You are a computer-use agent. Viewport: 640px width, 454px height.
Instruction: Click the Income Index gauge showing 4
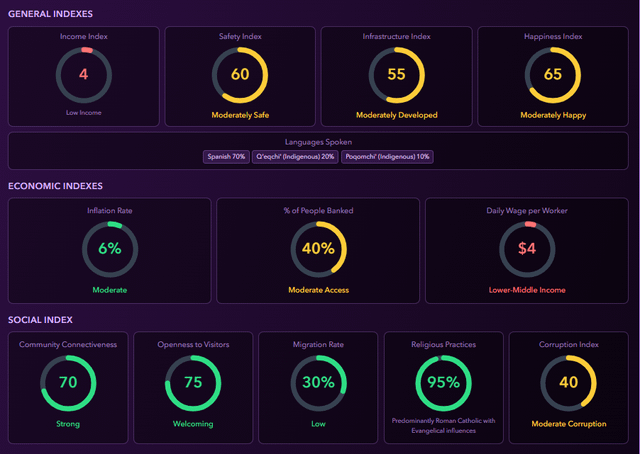pos(83,75)
